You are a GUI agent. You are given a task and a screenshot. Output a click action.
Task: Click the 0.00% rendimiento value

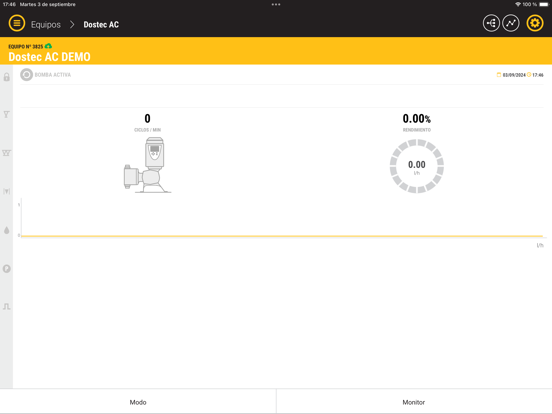coord(416,119)
